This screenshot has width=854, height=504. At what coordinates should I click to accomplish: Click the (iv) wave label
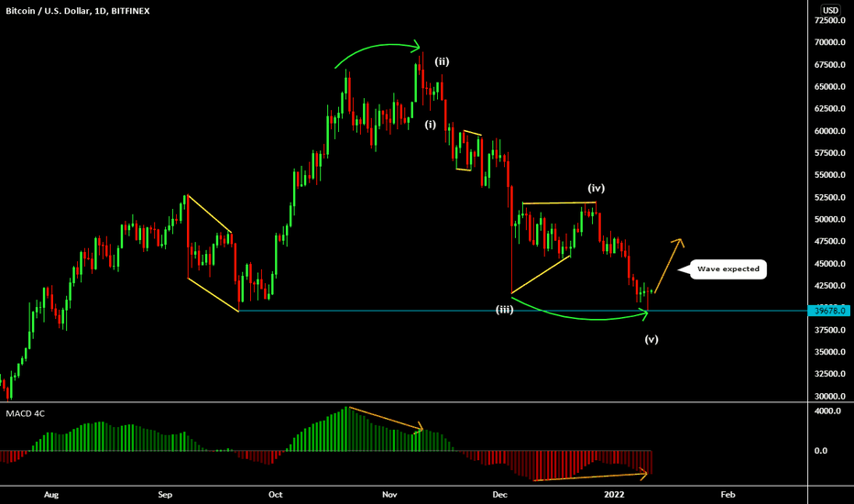point(596,188)
